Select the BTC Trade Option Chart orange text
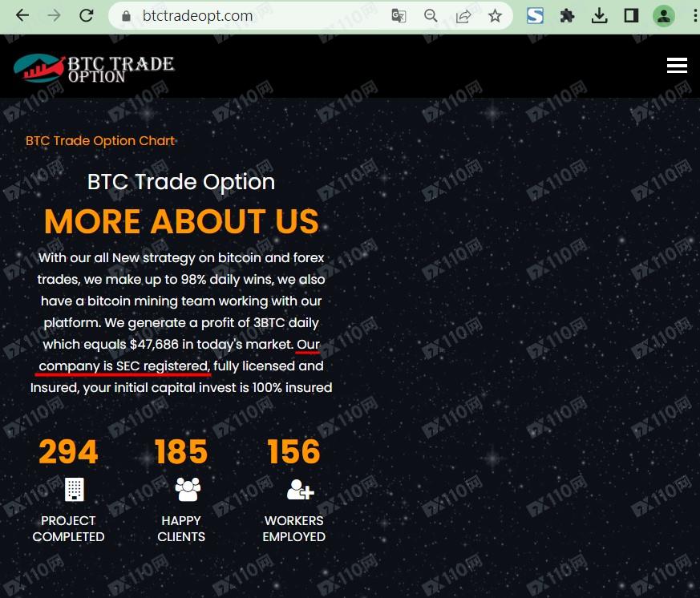This screenshot has width=700, height=598. tap(100, 140)
